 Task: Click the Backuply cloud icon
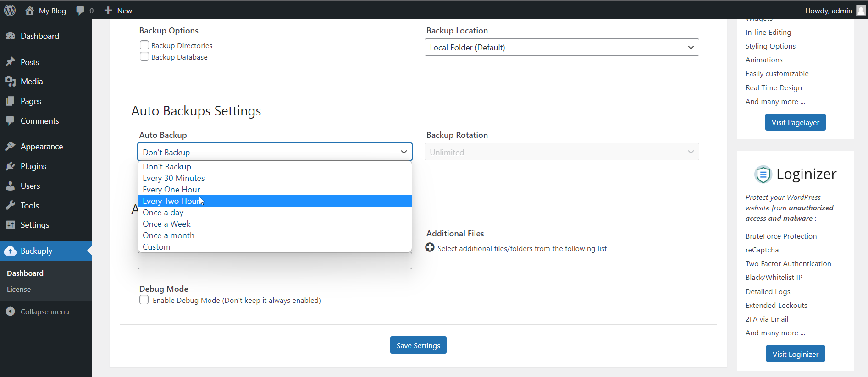(x=10, y=251)
